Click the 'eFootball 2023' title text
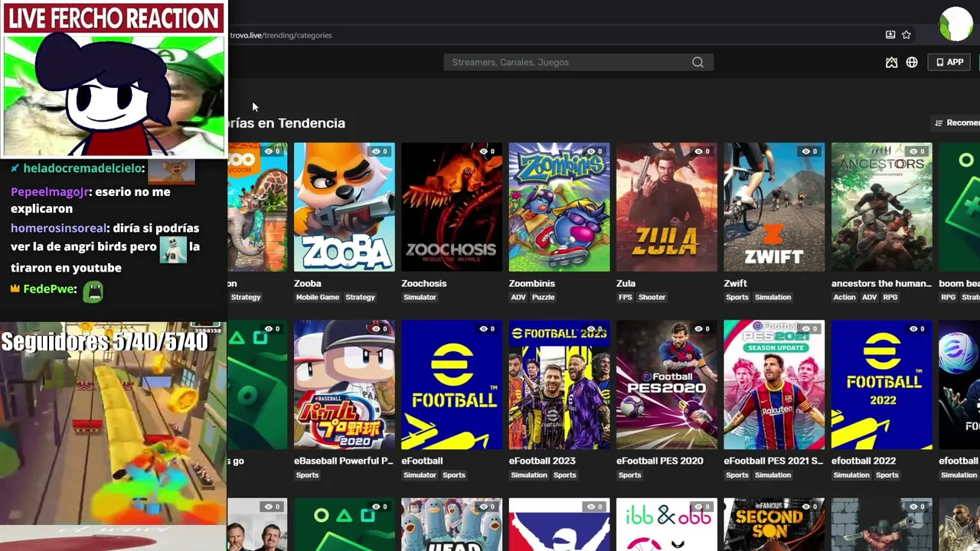 [x=542, y=461]
